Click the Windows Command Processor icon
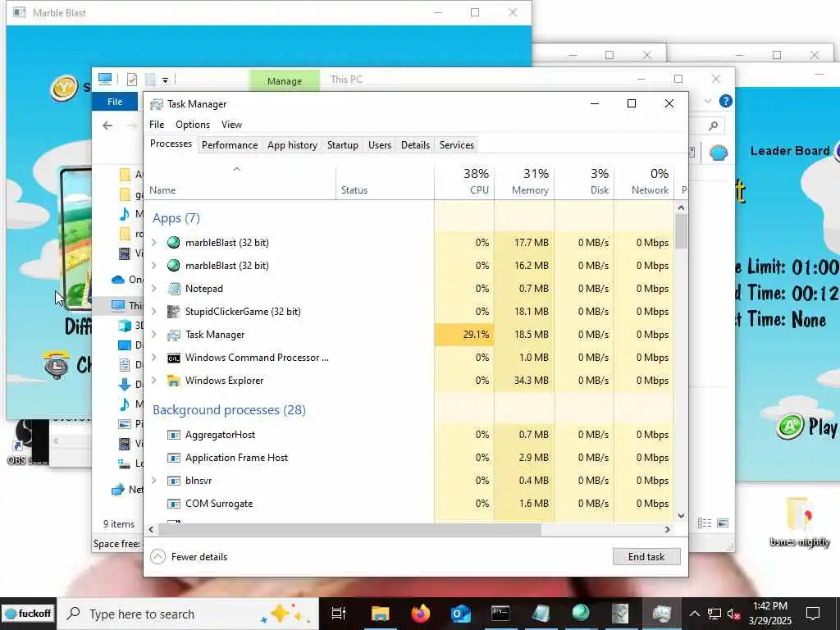The image size is (840, 630). (174, 358)
